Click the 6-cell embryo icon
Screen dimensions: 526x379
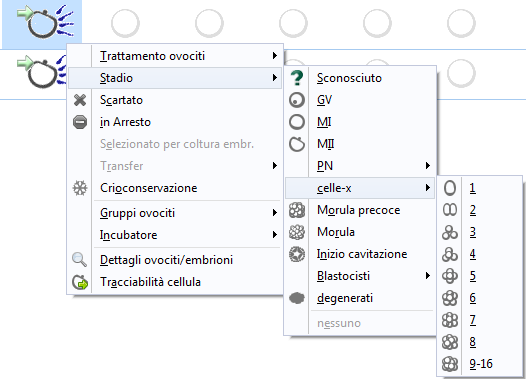450,298
